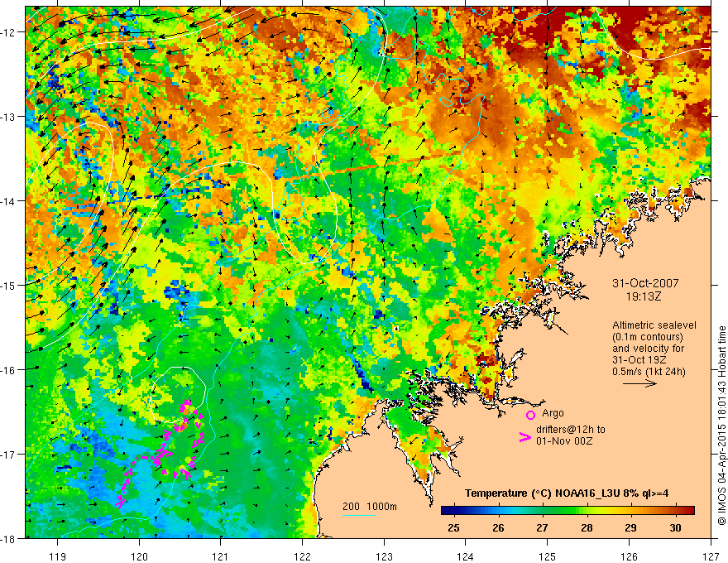Click the 'drifters@12h to' legend label

coord(571,430)
